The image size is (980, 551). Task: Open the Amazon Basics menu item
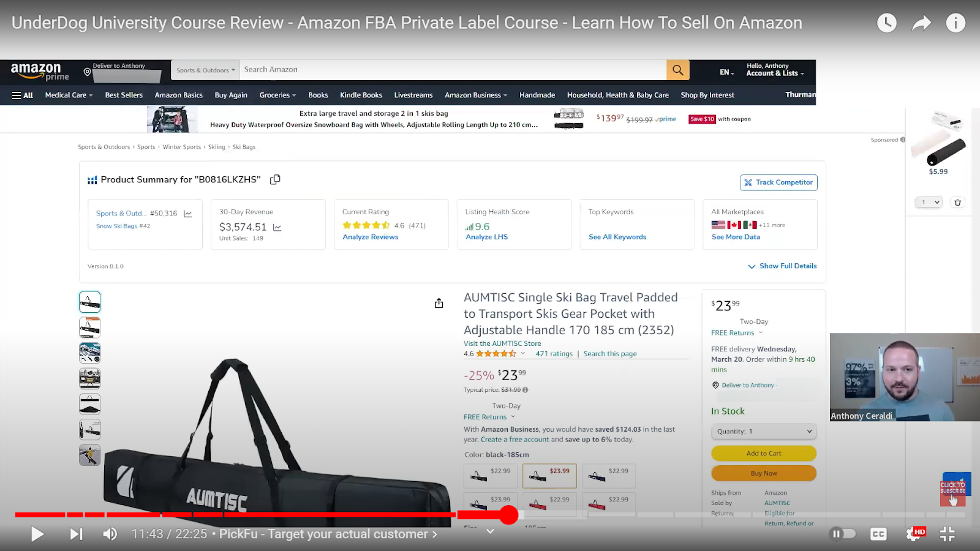[178, 95]
